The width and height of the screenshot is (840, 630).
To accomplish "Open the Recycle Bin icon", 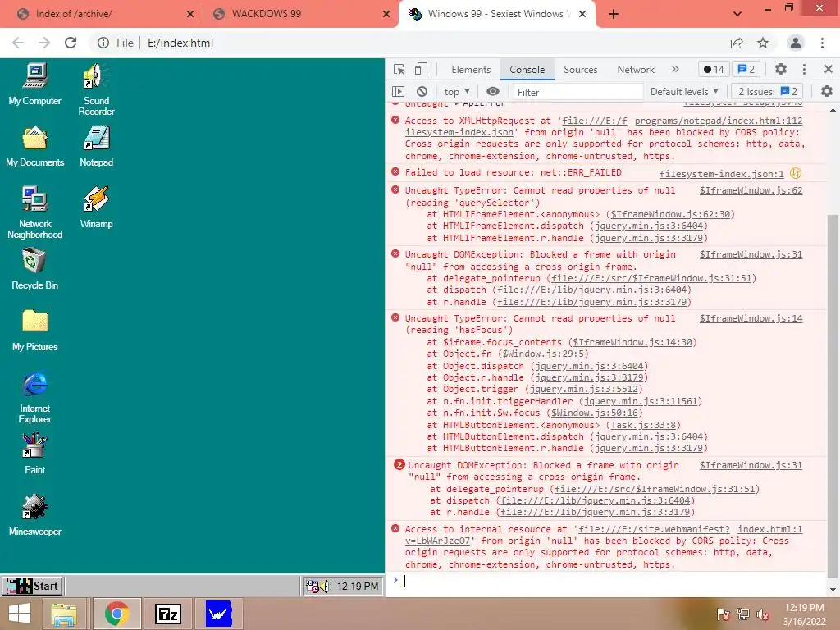I will 34,269.
